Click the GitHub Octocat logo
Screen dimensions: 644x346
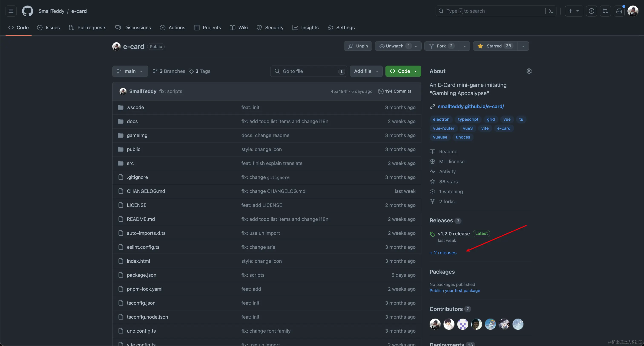pyautogui.click(x=27, y=11)
